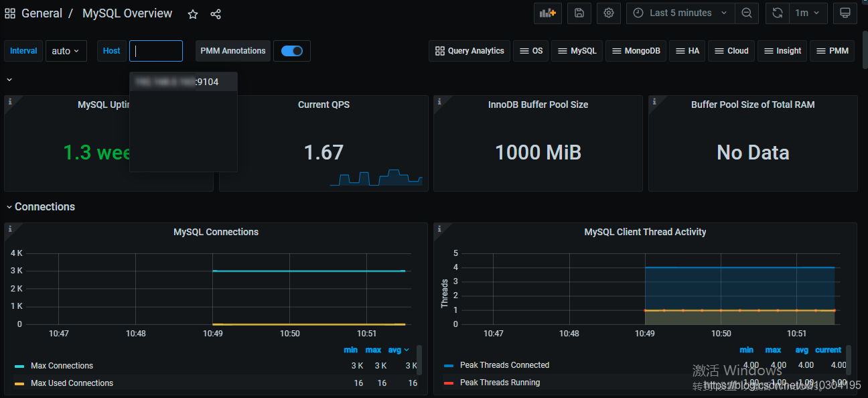Sort Thread Activity legend by min column

coord(746,350)
